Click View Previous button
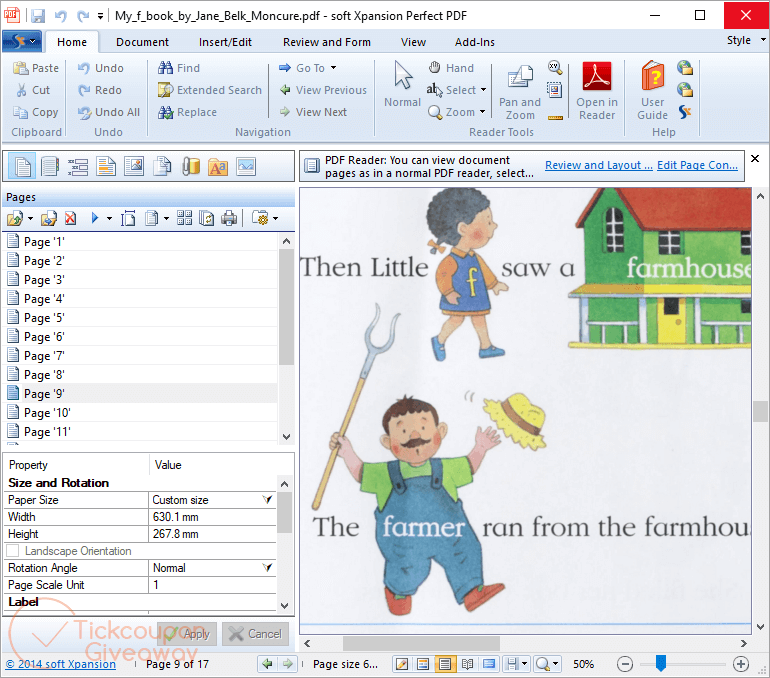The width and height of the screenshot is (770, 678). pyautogui.click(x=323, y=90)
